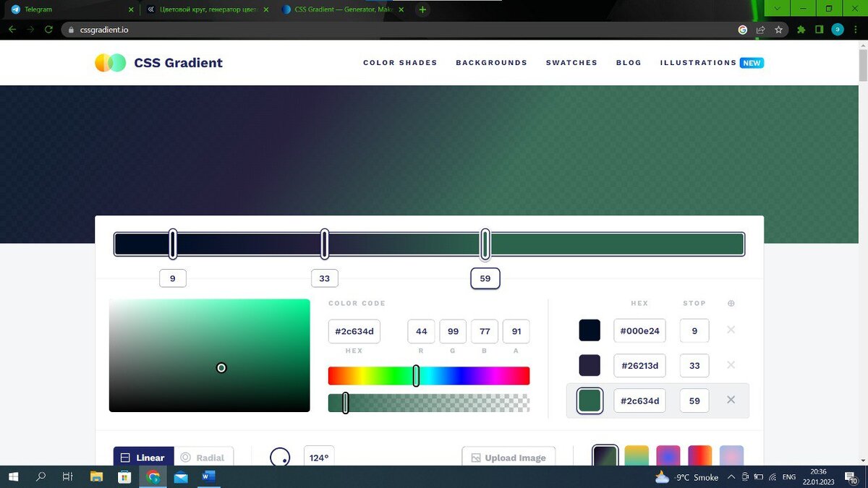Click the NEW badge next to Illustrations
The width and height of the screenshot is (868, 488).
[x=752, y=63]
